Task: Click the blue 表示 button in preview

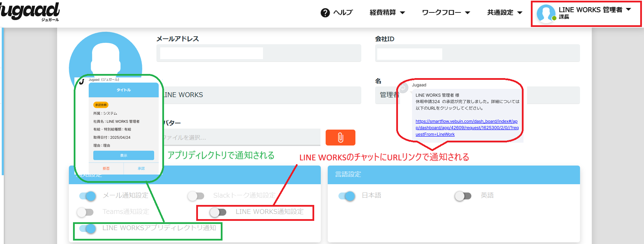Action: point(124,156)
